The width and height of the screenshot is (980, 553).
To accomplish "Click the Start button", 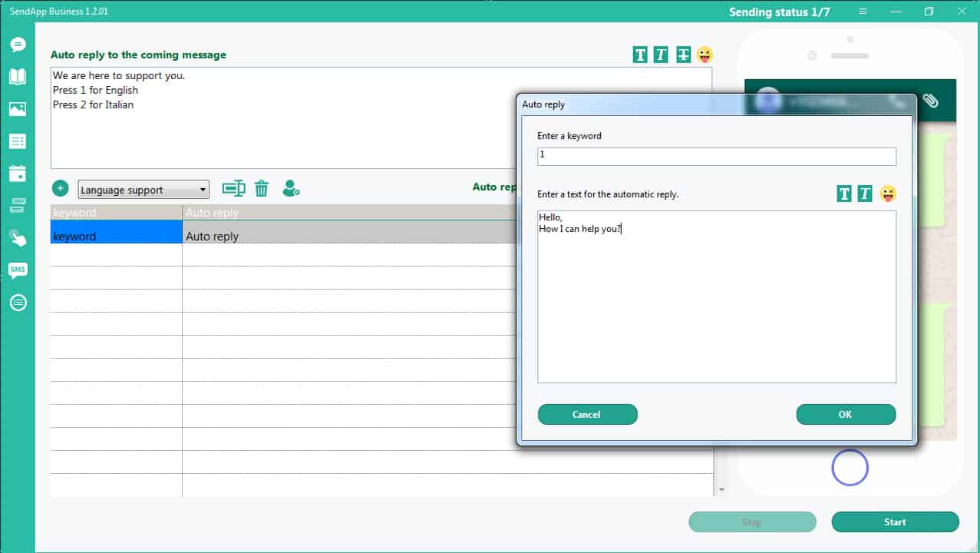I will pyautogui.click(x=895, y=522).
